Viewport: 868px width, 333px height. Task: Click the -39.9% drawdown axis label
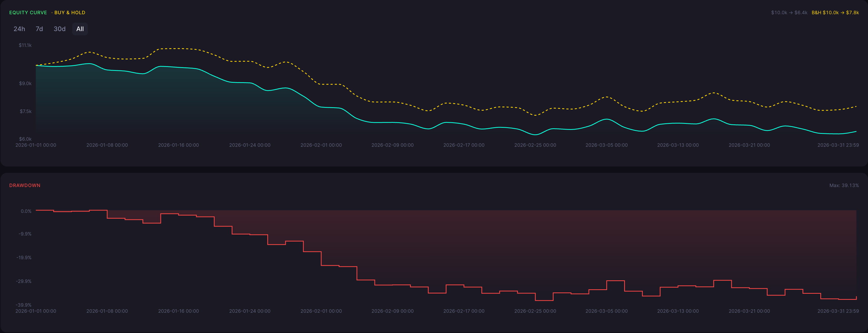[24, 305]
